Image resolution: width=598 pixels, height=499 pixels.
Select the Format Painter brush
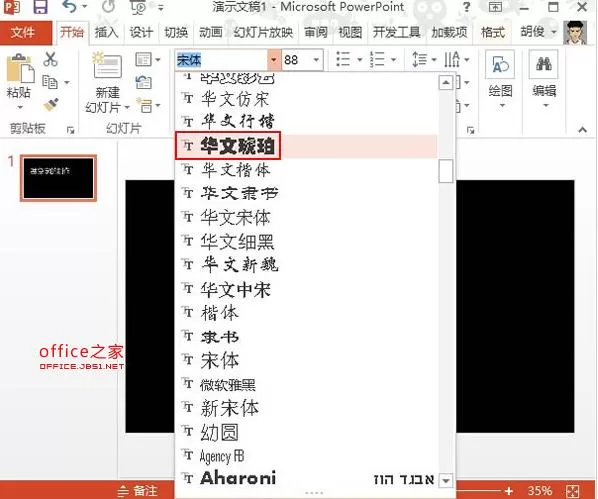pyautogui.click(x=51, y=105)
